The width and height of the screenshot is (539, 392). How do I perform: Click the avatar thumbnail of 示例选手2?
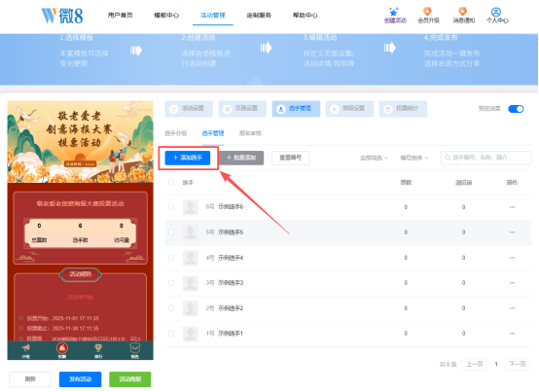coord(191,308)
